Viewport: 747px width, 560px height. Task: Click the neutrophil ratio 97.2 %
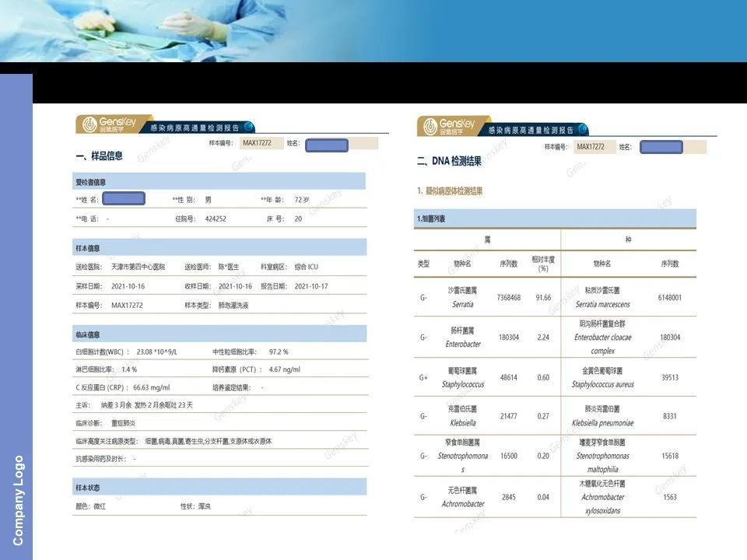click(279, 352)
